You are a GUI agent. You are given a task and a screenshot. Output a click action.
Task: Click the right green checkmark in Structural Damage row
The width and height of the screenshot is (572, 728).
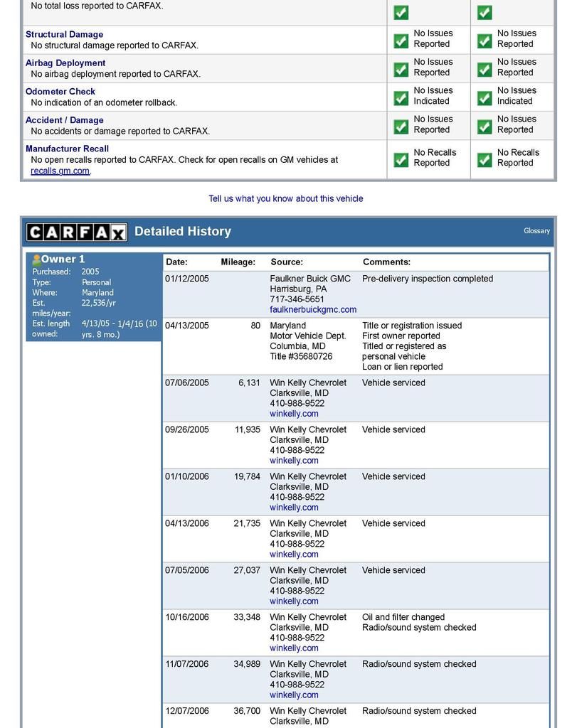[x=484, y=41]
